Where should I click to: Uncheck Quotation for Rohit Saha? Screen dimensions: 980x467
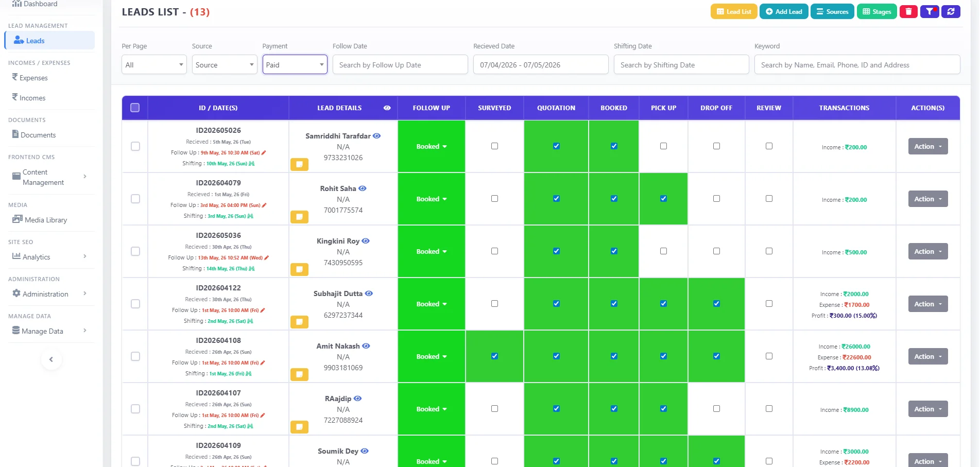tap(556, 199)
